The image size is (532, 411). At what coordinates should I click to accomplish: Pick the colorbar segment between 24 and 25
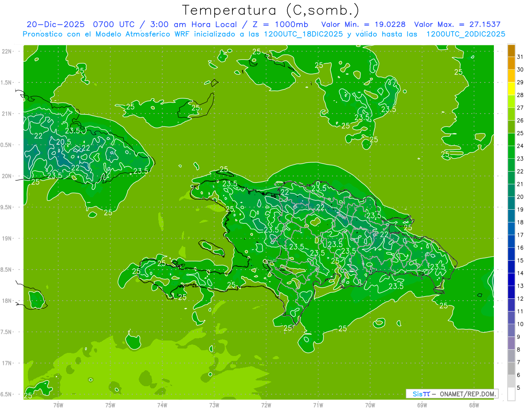tap(511, 140)
